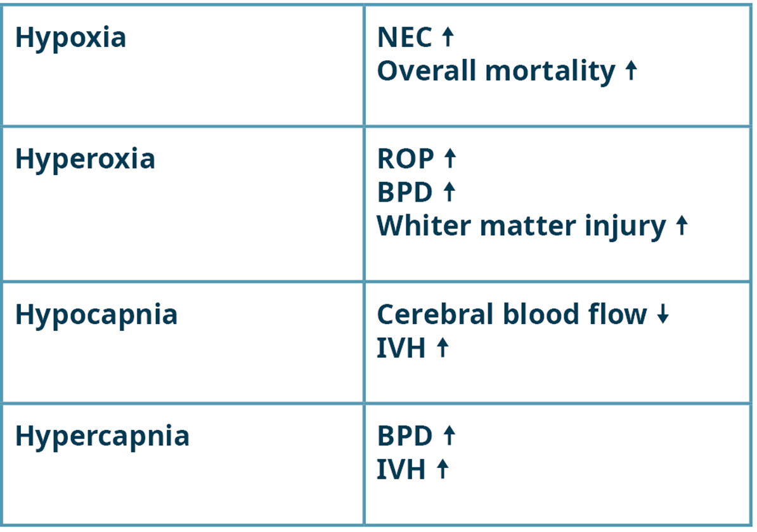
Task: Click the Hypocapnia row heading
Action: click(96, 316)
